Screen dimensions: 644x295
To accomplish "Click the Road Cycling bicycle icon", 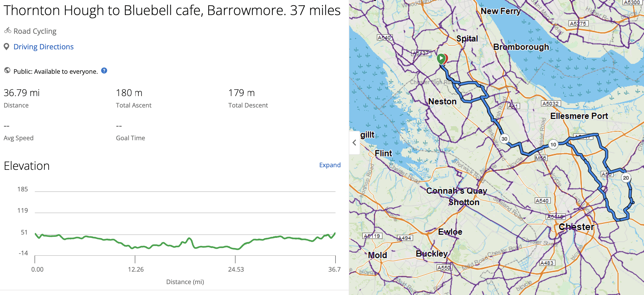I will [x=8, y=31].
